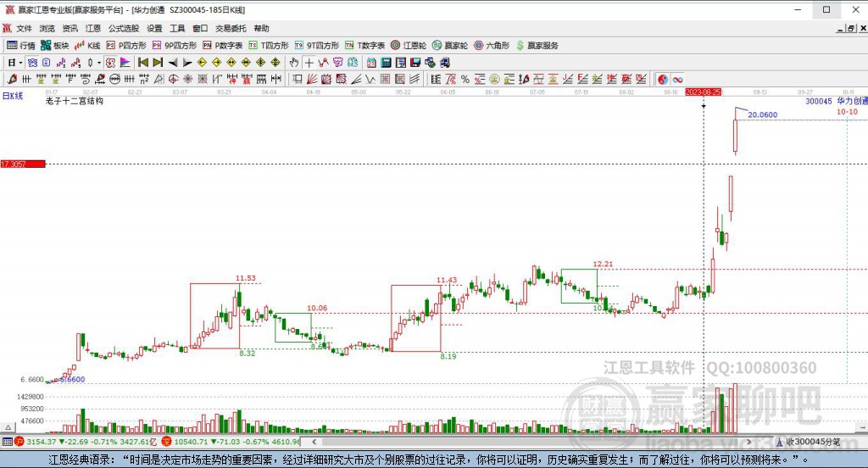Click the 日K线 chart label
This screenshot has height=468, width=868.
tap(13, 96)
